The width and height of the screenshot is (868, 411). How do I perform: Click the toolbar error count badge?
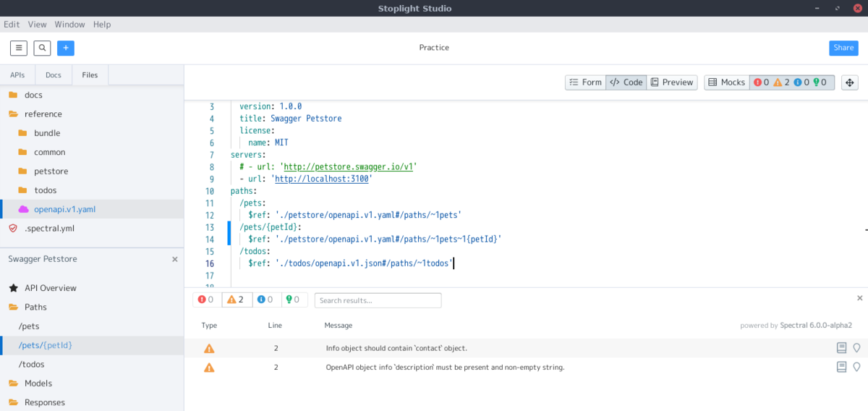click(x=761, y=82)
